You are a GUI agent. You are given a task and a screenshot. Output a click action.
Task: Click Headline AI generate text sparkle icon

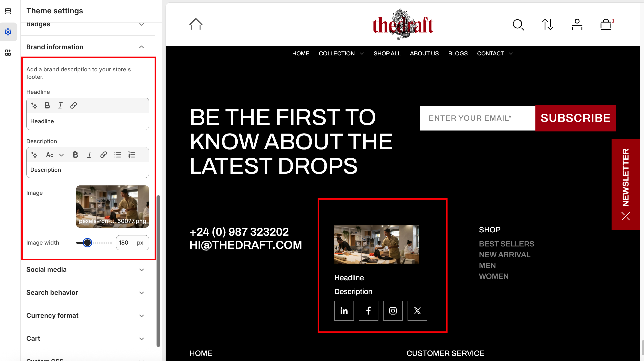pos(34,106)
